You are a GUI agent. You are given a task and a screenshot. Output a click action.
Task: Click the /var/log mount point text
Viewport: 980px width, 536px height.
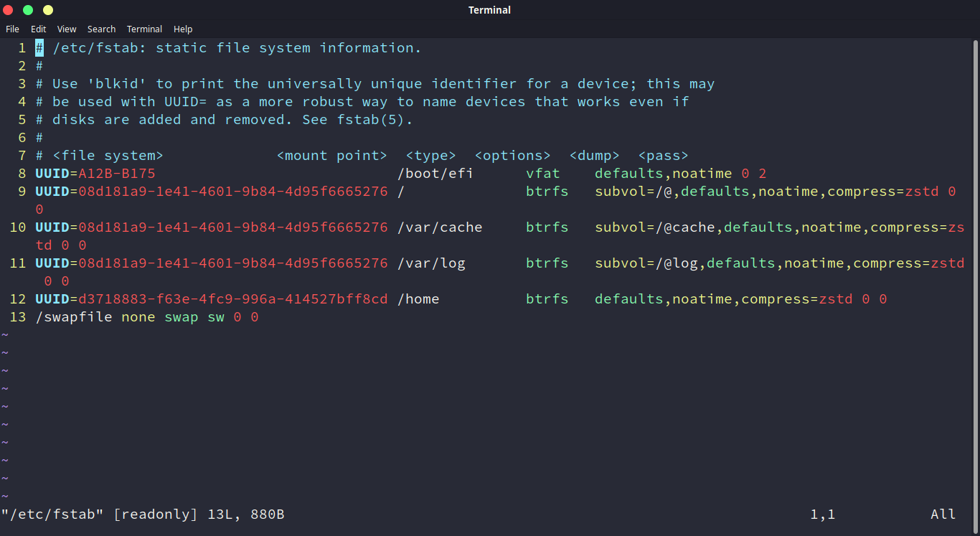[431, 263]
